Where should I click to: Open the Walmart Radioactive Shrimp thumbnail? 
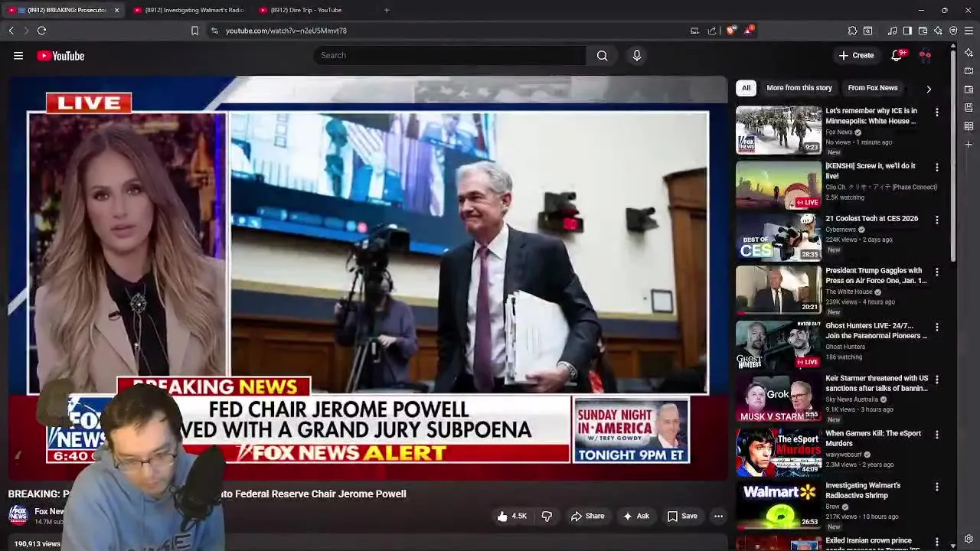click(x=779, y=505)
